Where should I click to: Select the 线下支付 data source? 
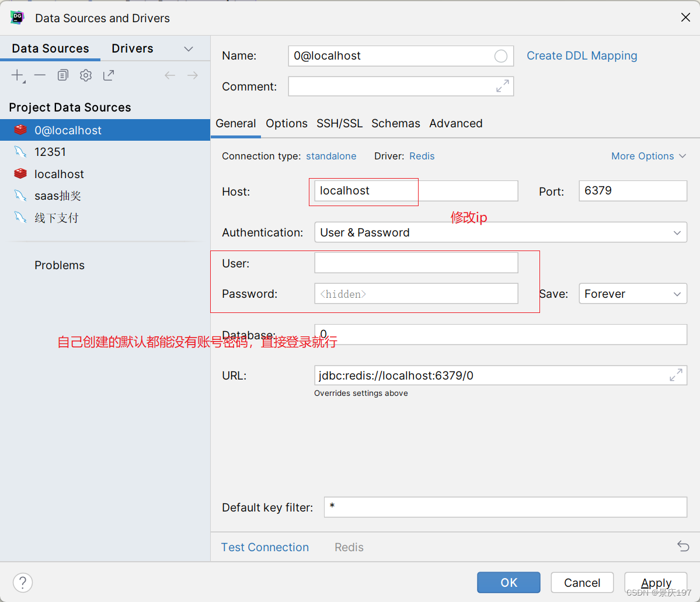105,217
